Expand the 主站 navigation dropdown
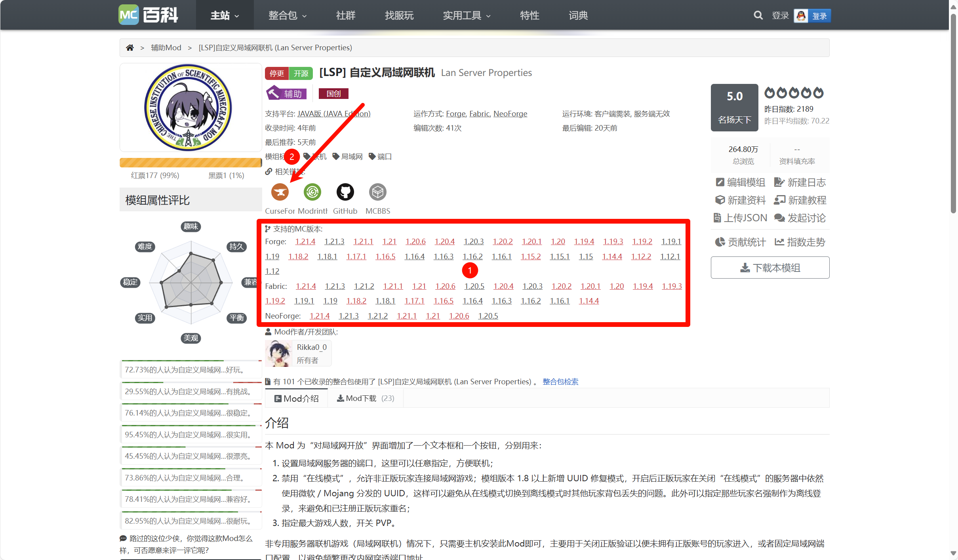This screenshot has width=958, height=560. pyautogui.click(x=224, y=15)
